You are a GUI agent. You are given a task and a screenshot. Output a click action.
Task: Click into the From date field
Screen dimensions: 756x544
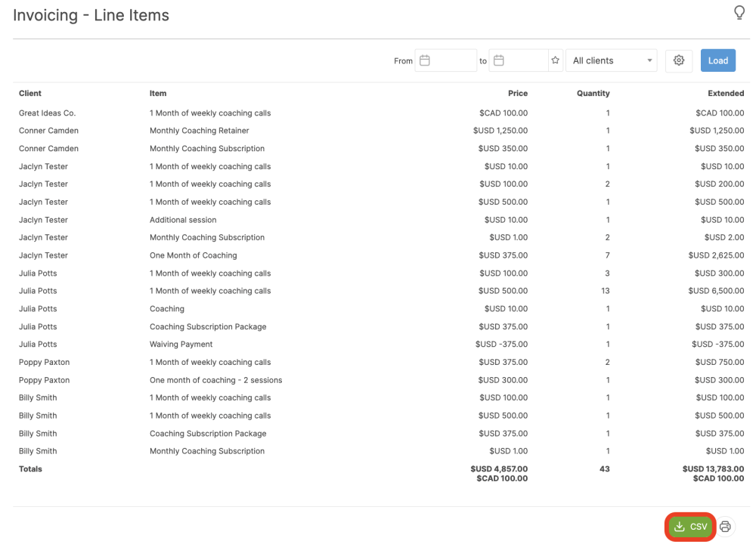(x=445, y=60)
